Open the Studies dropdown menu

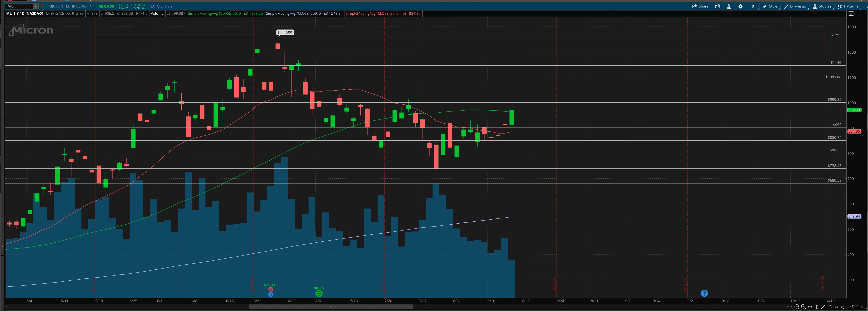[822, 6]
